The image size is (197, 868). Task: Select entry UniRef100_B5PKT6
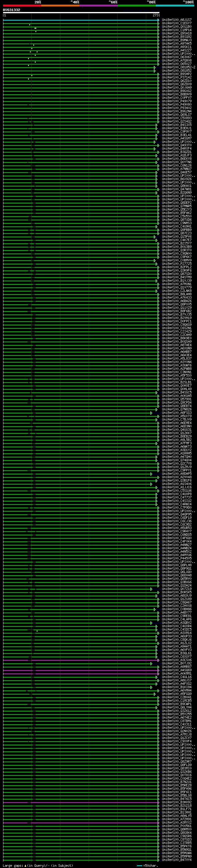point(177,846)
